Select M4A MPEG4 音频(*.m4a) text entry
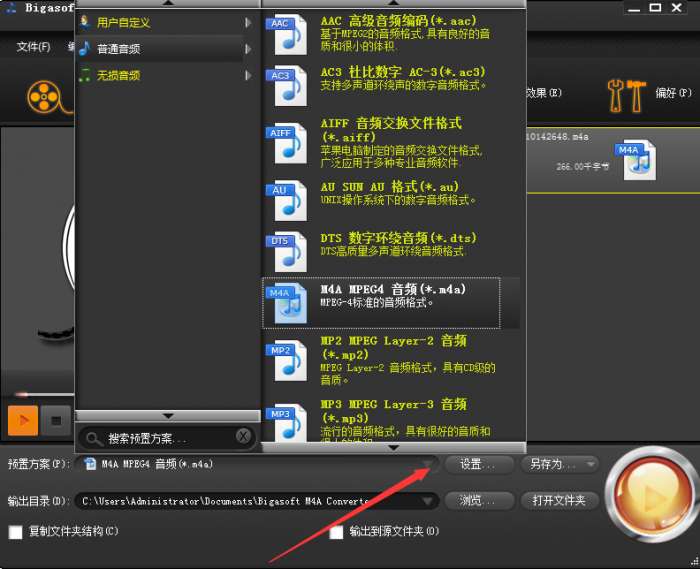 click(393, 289)
